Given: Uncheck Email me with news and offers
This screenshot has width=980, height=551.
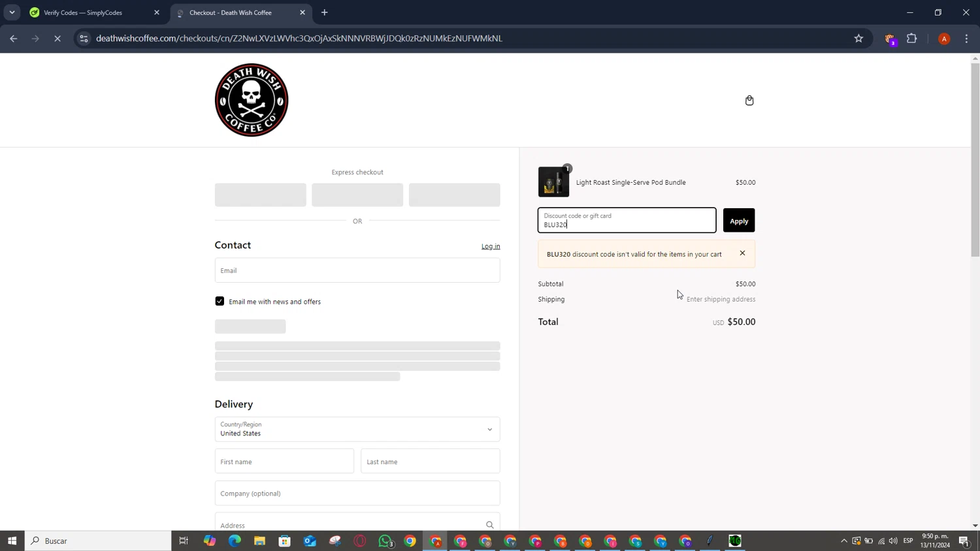Looking at the screenshot, I should pos(220,301).
